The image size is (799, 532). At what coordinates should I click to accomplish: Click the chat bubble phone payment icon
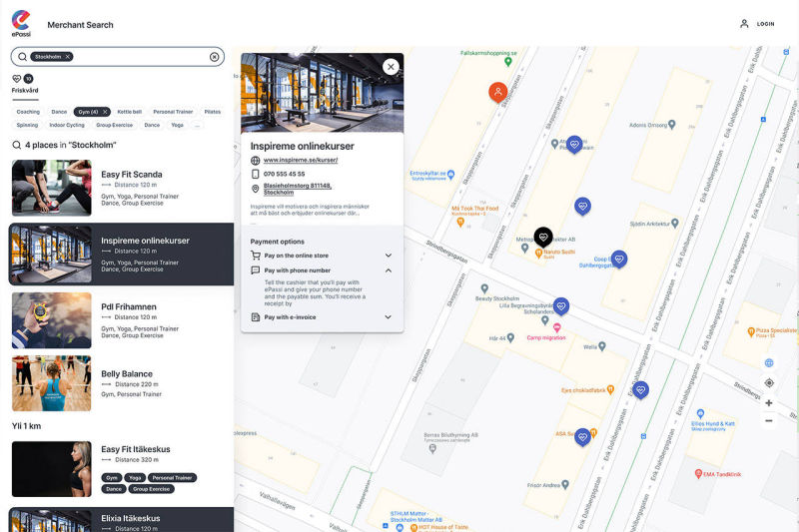(256, 270)
